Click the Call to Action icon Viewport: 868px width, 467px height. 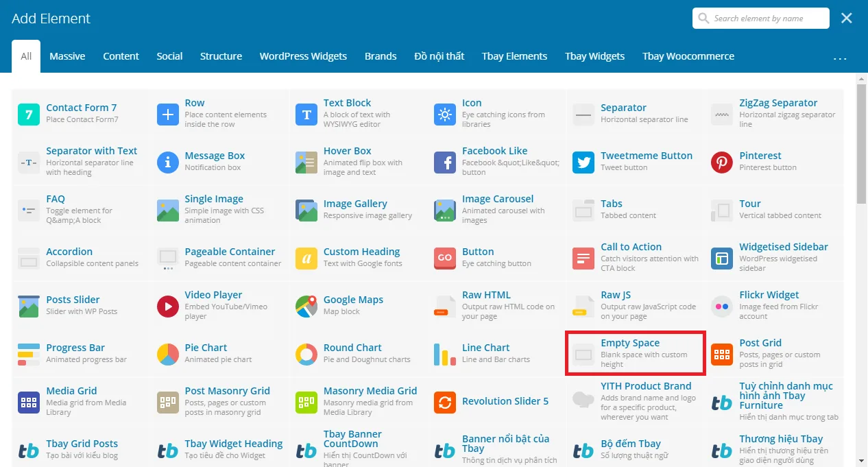[x=583, y=258]
